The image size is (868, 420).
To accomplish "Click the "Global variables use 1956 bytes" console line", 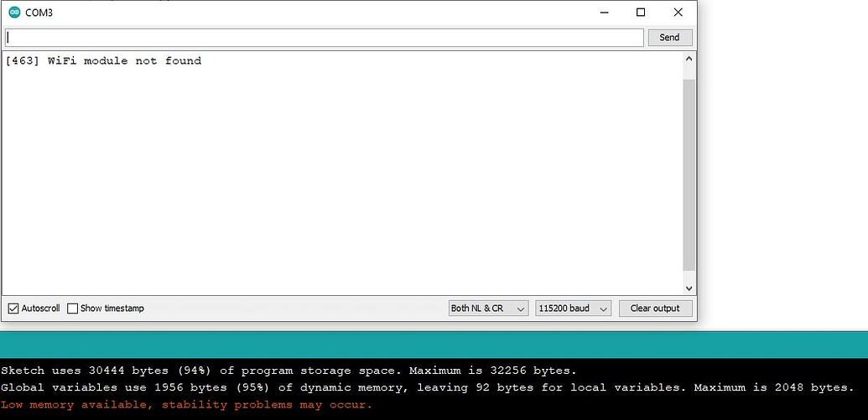I will 427,387.
